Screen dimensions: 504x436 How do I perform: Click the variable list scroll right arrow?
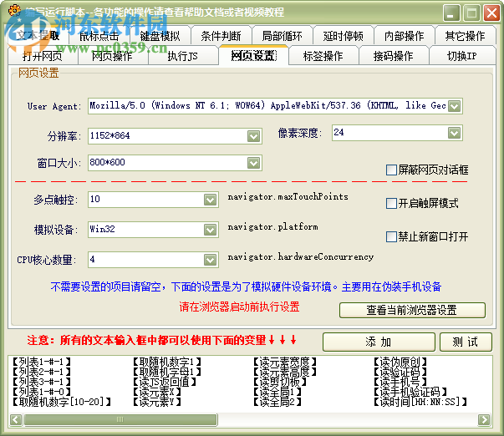click(484, 419)
